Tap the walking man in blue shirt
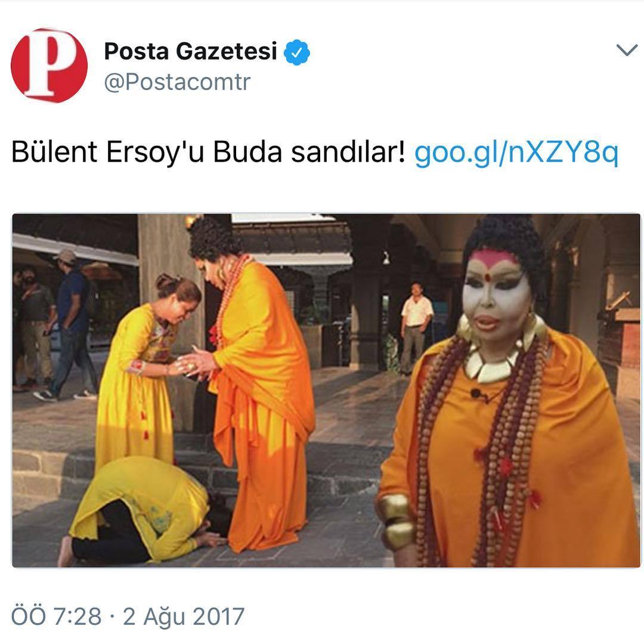 click(x=70, y=324)
